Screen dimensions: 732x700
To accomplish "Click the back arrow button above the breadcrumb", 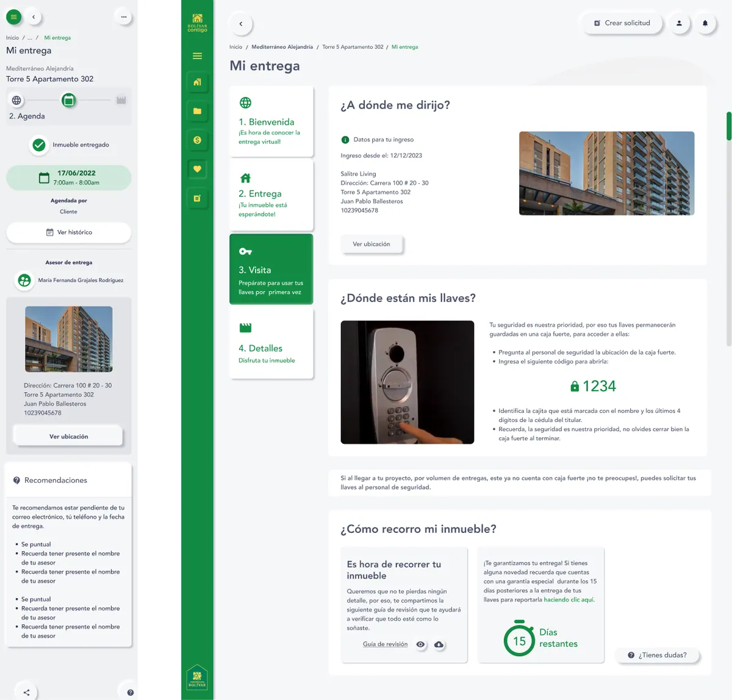I will coord(241,24).
